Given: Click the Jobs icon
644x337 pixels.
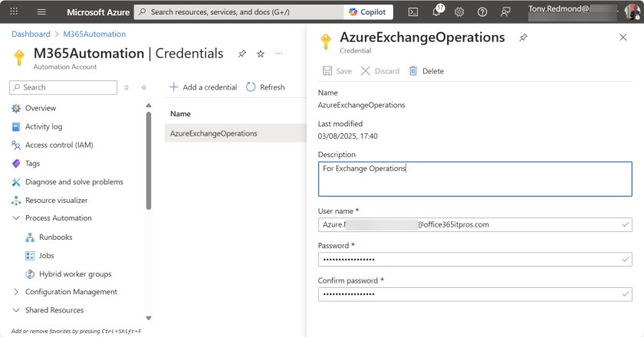Looking at the screenshot, I should coord(30,256).
